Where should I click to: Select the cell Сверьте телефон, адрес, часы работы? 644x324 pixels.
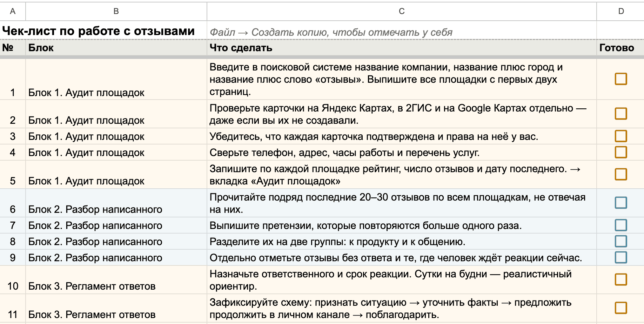coord(402,152)
